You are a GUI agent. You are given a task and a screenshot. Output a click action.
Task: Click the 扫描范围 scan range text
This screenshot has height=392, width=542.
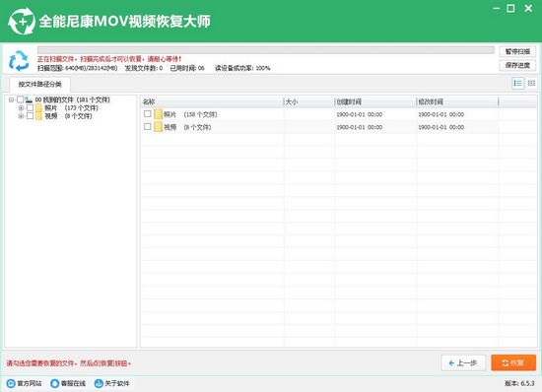point(78,68)
